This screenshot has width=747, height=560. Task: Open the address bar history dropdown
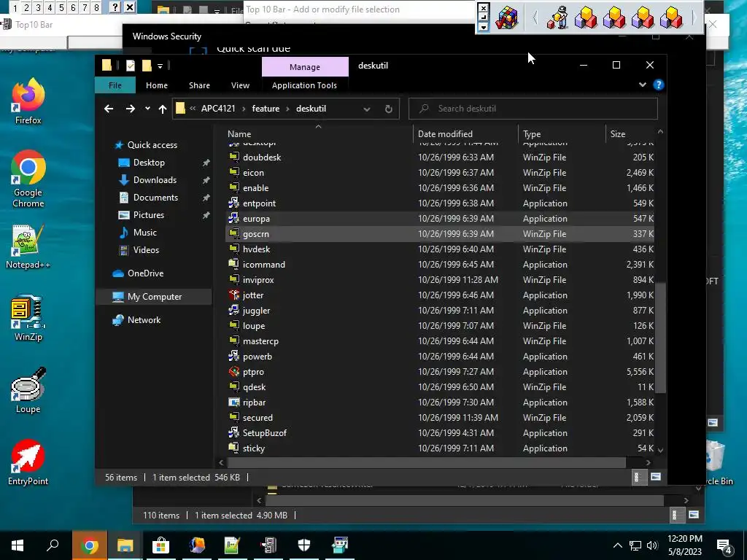pyautogui.click(x=367, y=109)
